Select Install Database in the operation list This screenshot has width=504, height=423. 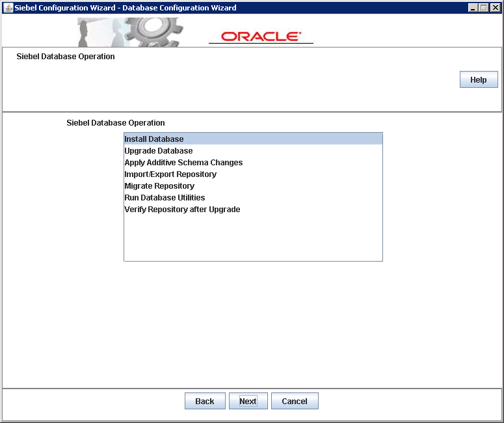point(253,139)
